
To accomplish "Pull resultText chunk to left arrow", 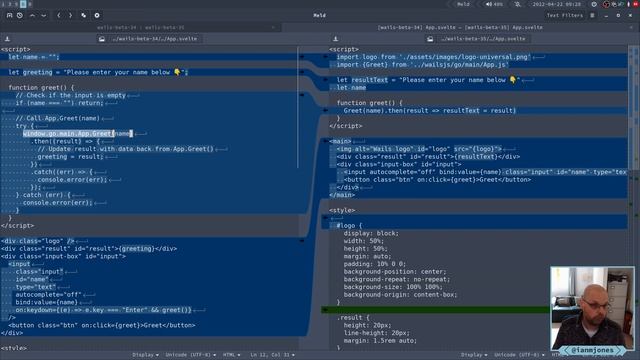I will (x=325, y=80).
